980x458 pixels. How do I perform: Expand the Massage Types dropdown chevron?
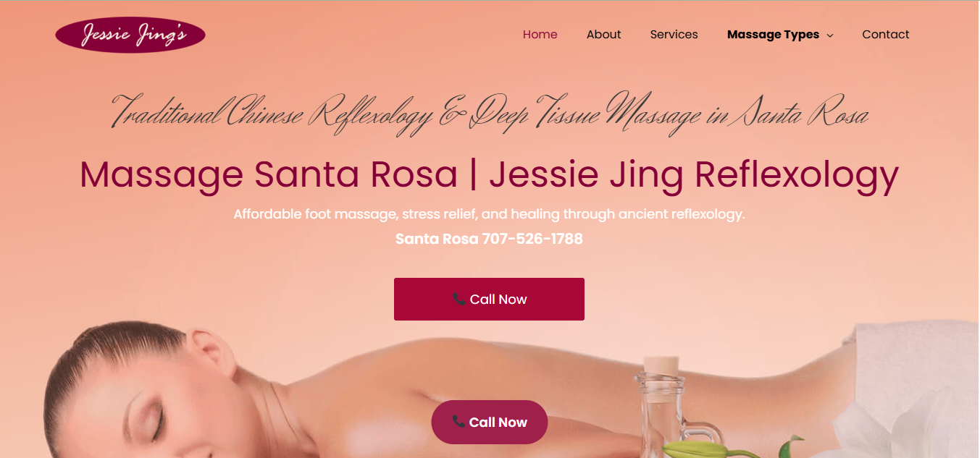tap(830, 35)
